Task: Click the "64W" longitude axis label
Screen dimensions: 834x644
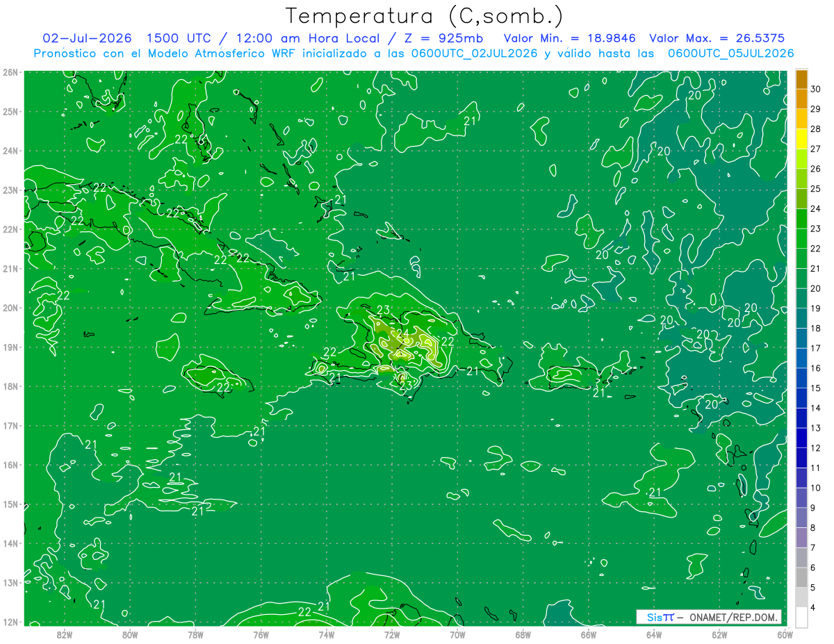Action: point(654,634)
